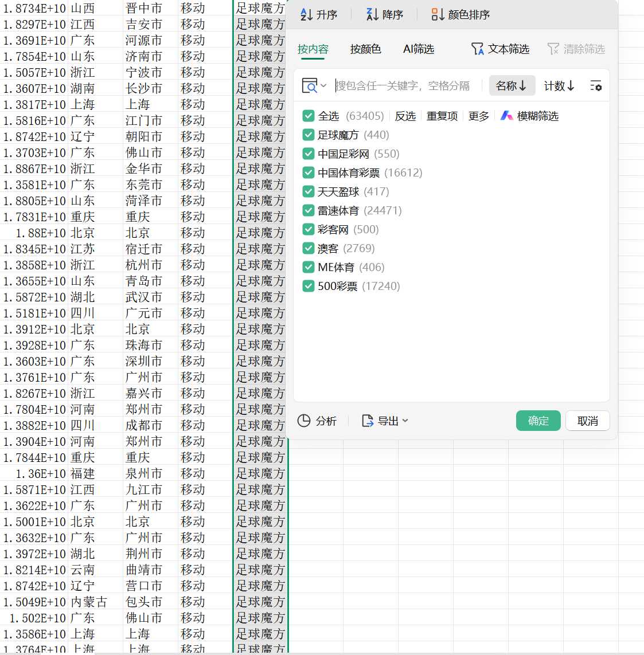
Task: Select cell 河源市
Action: click(150, 40)
